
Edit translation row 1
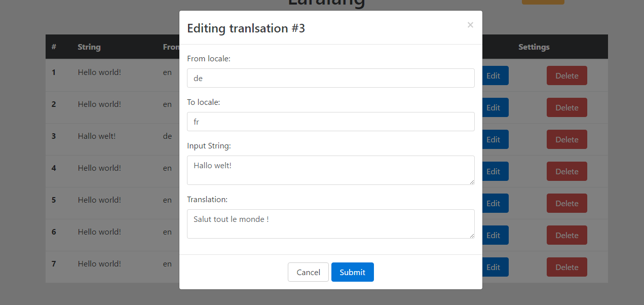495,75
